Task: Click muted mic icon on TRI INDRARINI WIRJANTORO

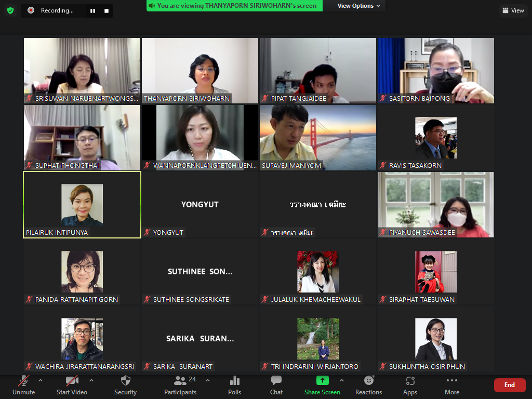Action: pyautogui.click(x=265, y=366)
